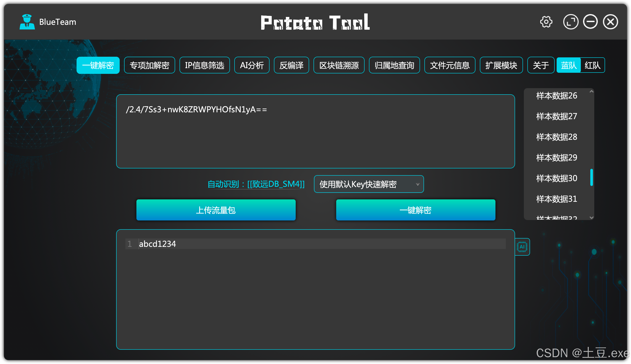Click the ciphertext input text area
Viewport: 631px width, 364px height.
click(x=315, y=131)
